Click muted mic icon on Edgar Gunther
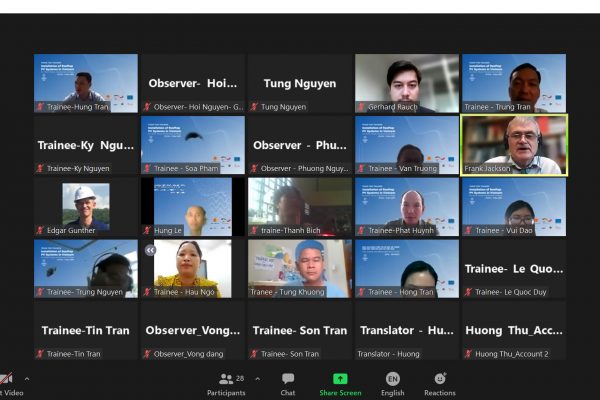Viewport: 600px width, 400px height. tap(40, 230)
